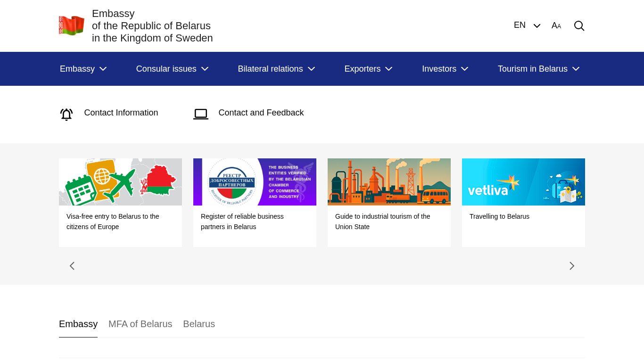Open the site search magnifier icon
Image resolution: width=644 pixels, height=362 pixels.
[x=579, y=26]
